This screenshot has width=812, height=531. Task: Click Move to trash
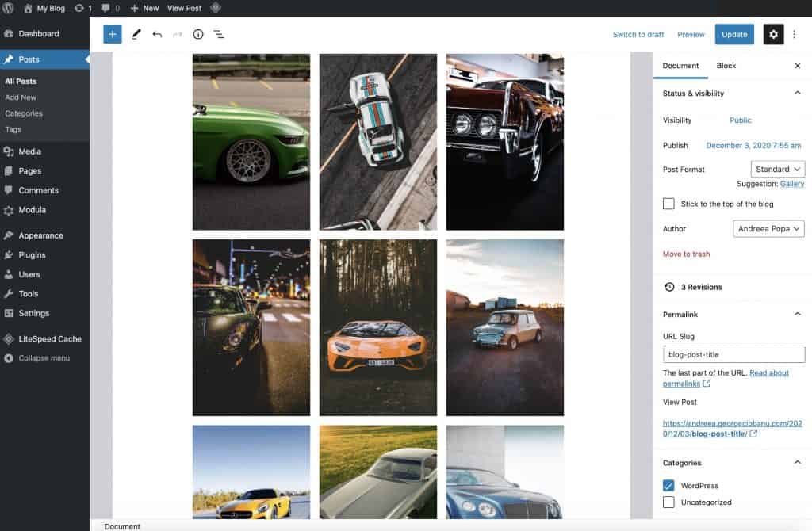(686, 254)
